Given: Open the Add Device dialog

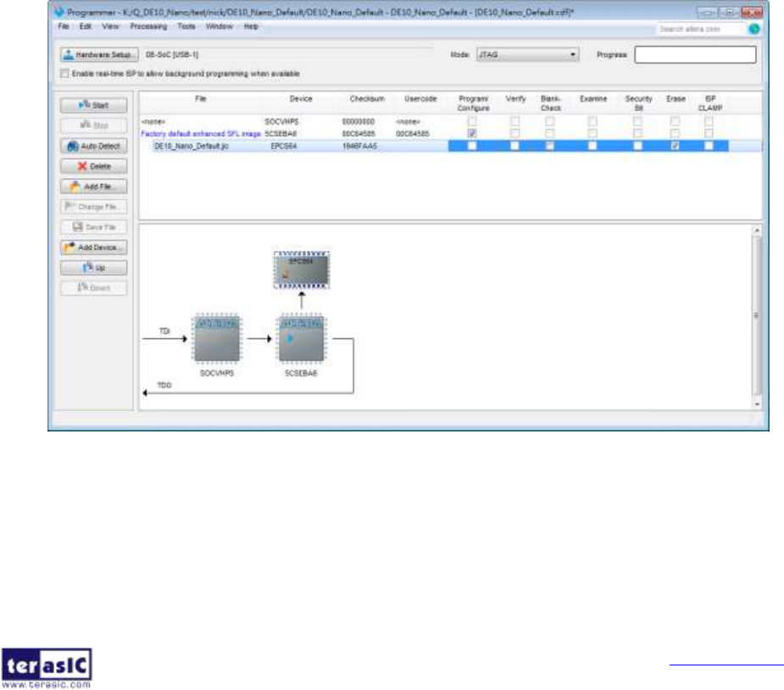Looking at the screenshot, I should [93, 248].
